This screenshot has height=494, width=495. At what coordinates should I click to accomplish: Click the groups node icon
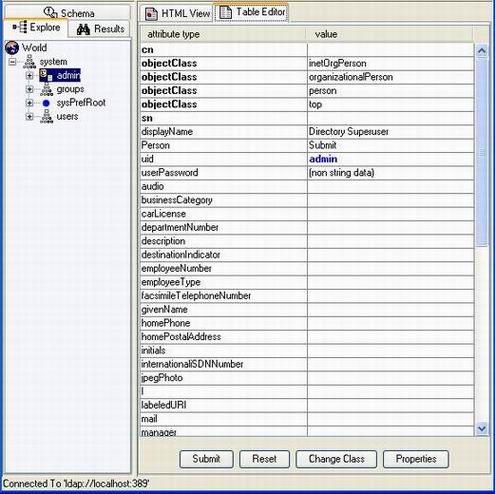click(x=46, y=89)
